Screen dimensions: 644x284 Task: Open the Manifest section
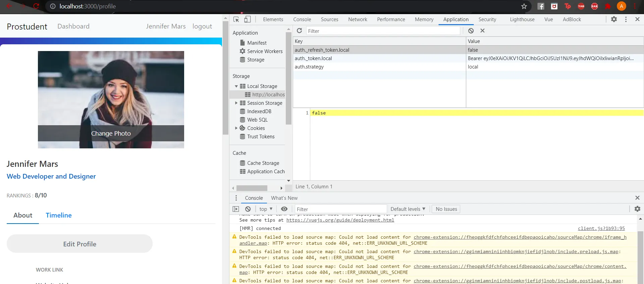click(257, 43)
